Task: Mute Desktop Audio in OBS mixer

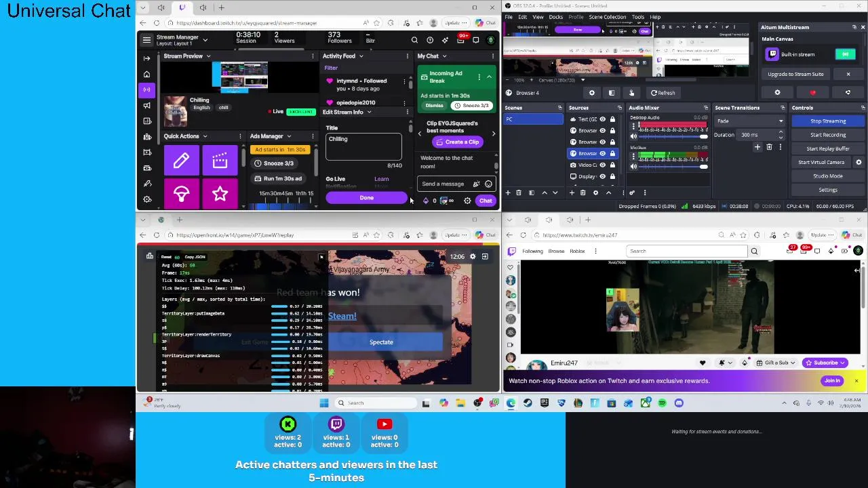Action: (634, 136)
